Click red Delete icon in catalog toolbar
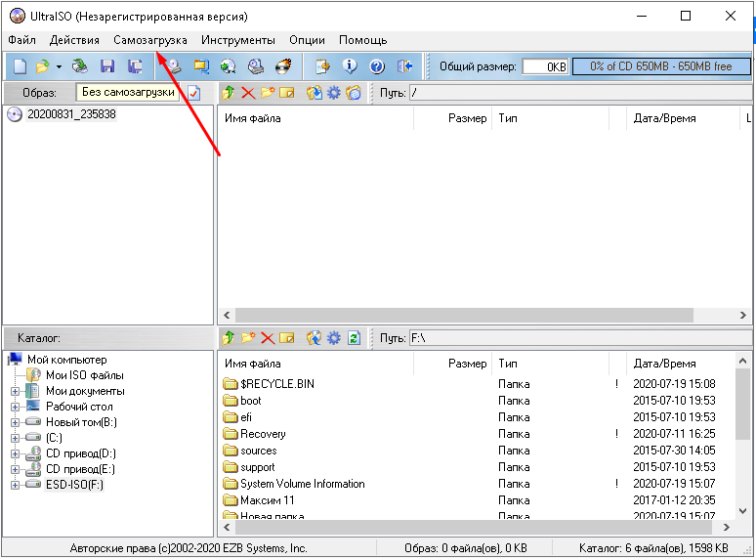This screenshot has width=756, height=560. (268, 338)
